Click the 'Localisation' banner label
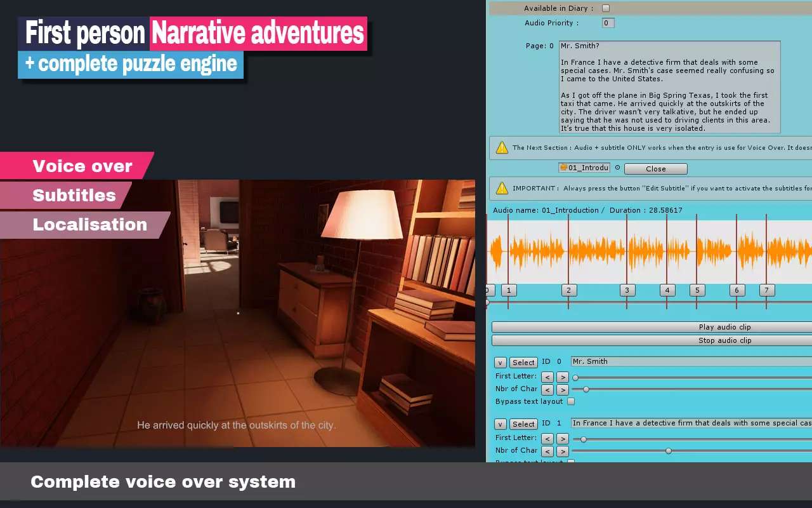The height and width of the screenshot is (508, 812). click(90, 225)
